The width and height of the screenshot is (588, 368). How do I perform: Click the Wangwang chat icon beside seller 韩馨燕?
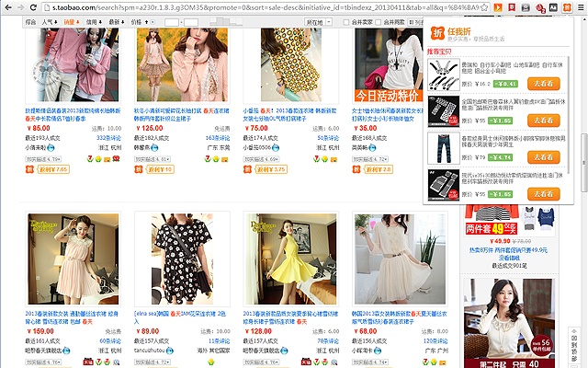pos(154,147)
